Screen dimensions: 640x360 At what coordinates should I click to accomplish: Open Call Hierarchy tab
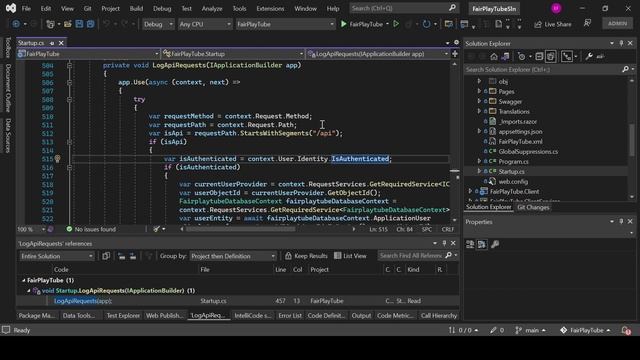pos(439,316)
